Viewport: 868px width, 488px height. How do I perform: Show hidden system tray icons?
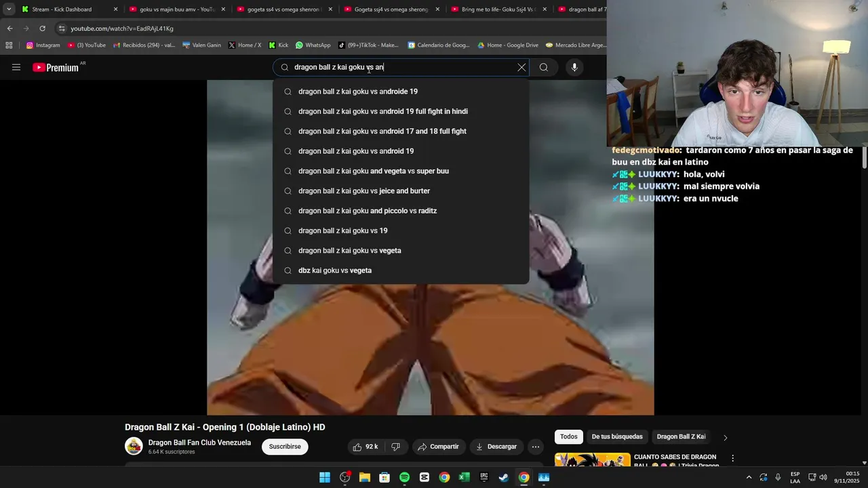pyautogui.click(x=749, y=477)
